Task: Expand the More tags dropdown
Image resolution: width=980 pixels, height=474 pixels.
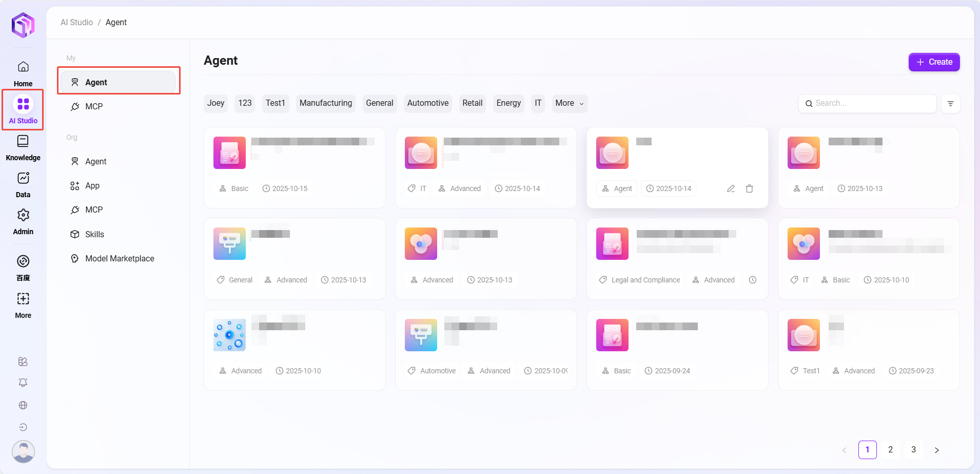Action: click(569, 103)
